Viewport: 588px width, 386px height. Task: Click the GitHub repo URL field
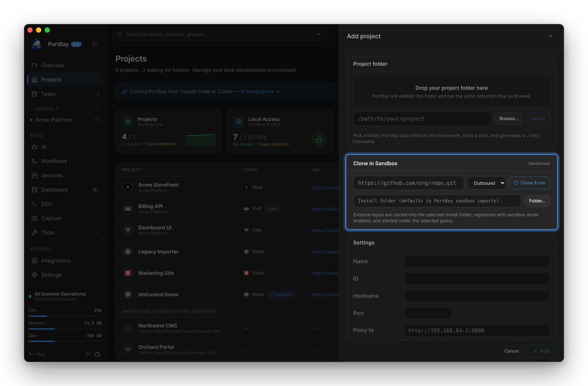[x=408, y=183]
